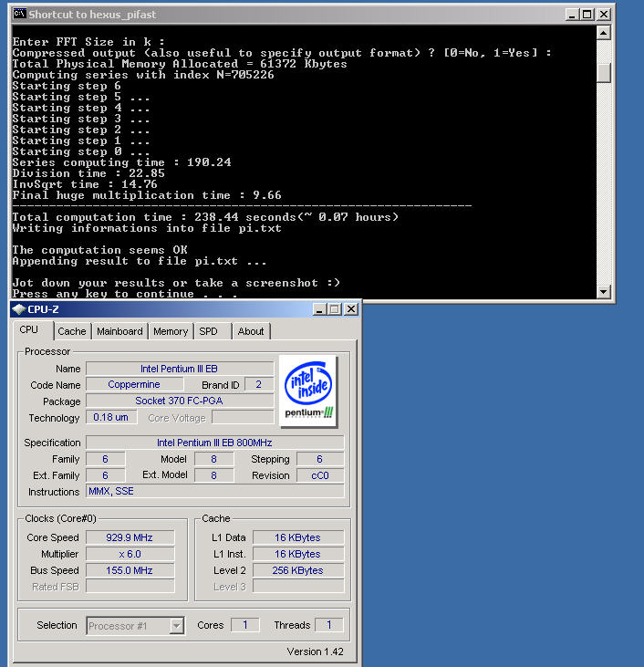Click the Instructions MMX, SSE field
Screen dimensions: 644x667
(214, 491)
